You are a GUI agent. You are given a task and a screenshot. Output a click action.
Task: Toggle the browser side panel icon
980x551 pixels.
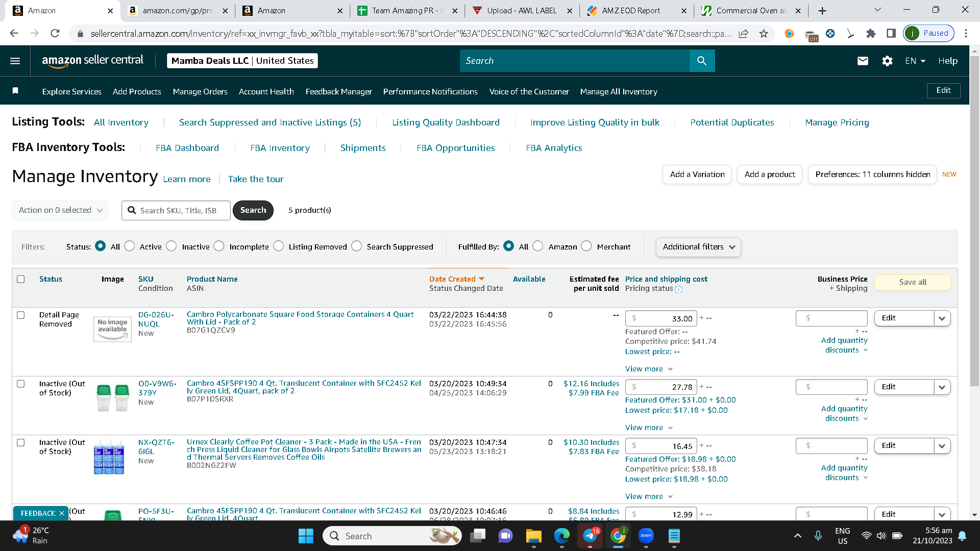891,33
